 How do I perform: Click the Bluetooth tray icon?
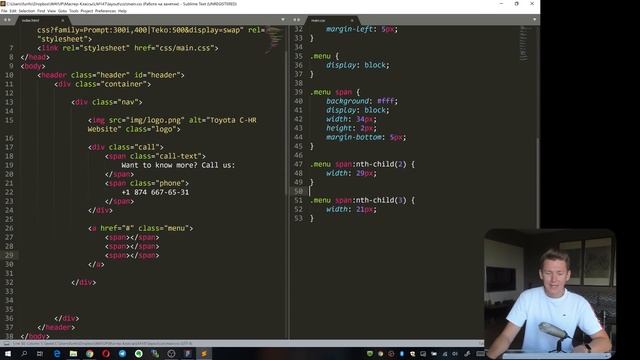[x=402, y=354]
